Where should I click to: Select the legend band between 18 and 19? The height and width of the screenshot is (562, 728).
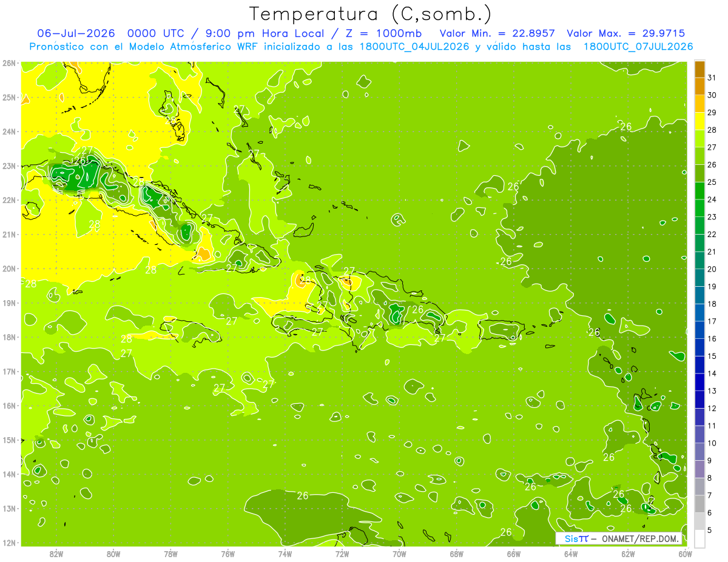tap(699, 295)
